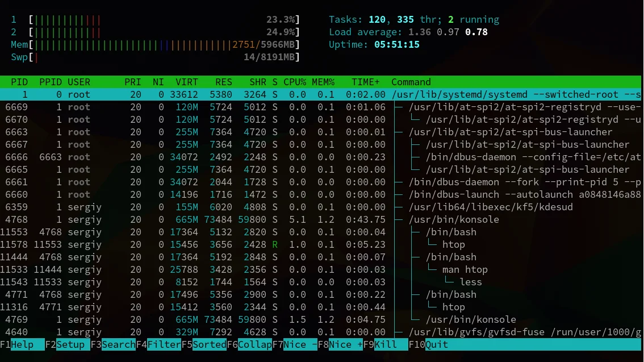The image size is (644, 362).
Task: Click the Tasks count text
Action: click(414, 19)
